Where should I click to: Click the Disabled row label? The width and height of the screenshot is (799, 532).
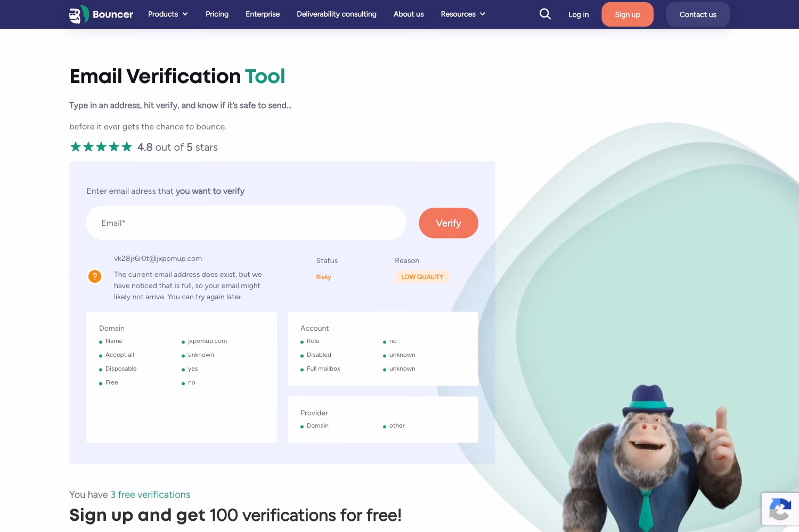click(319, 355)
